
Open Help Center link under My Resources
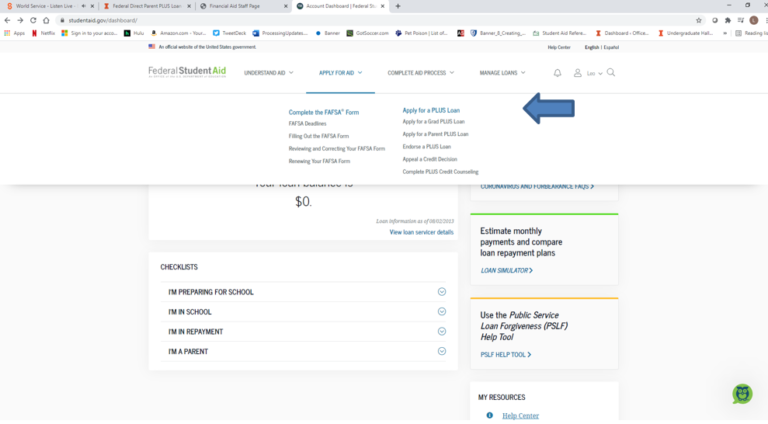pyautogui.click(x=520, y=416)
